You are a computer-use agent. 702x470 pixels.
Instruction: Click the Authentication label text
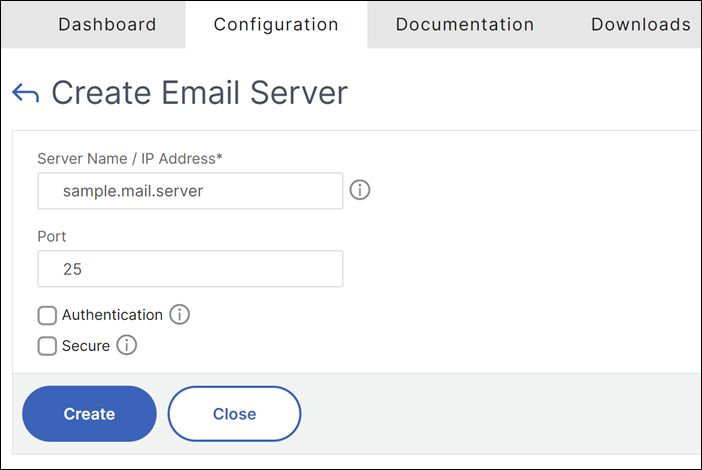[112, 315]
